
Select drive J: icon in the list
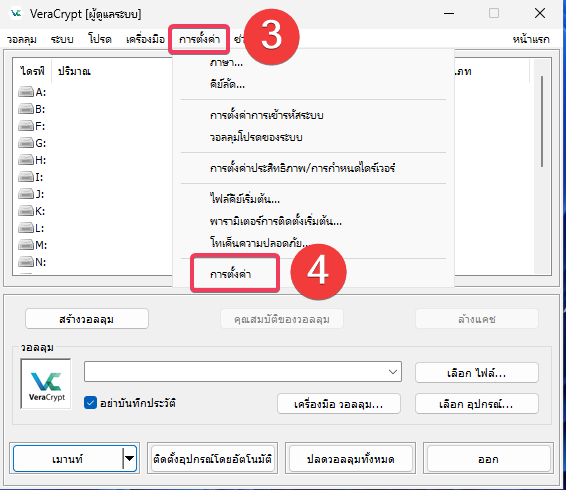[26, 194]
